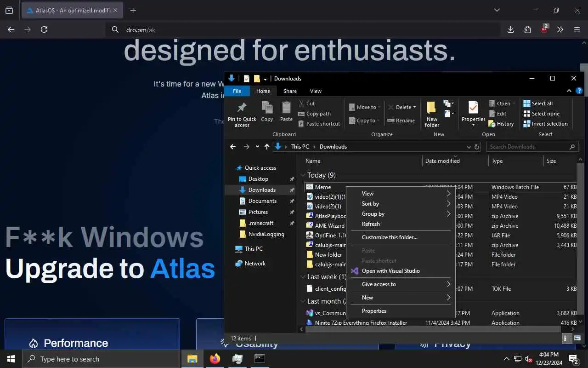Click Firefox in the taskbar
The height and width of the screenshot is (368, 588).
click(215, 359)
